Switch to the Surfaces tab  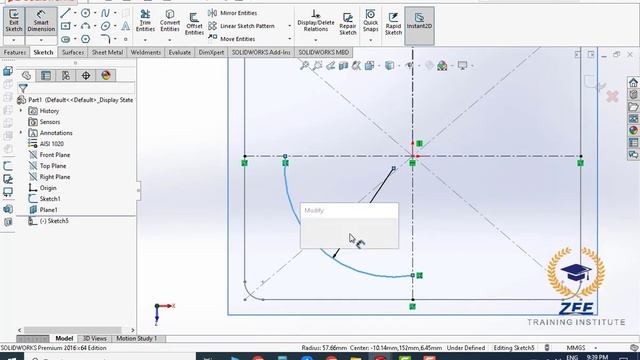[x=73, y=52]
